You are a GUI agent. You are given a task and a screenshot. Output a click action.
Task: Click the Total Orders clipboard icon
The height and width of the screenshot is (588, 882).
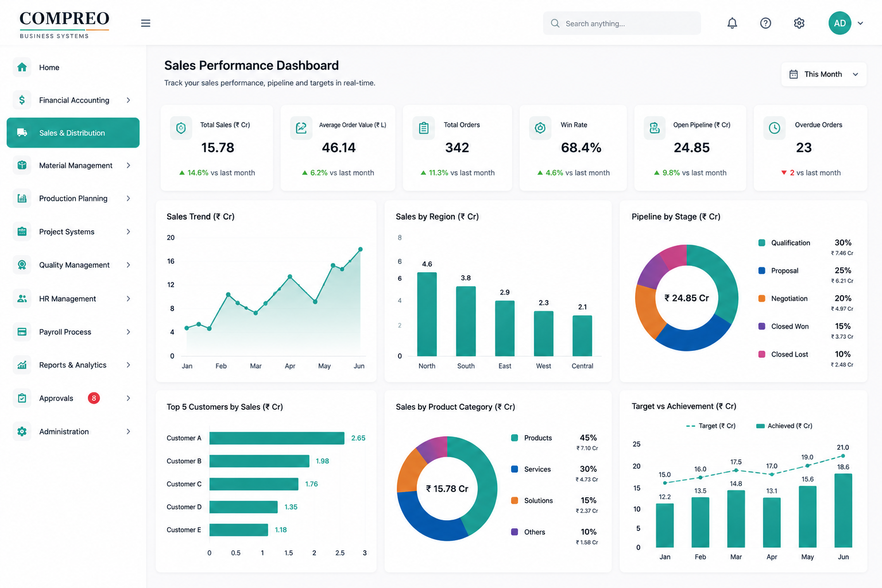pos(424,128)
